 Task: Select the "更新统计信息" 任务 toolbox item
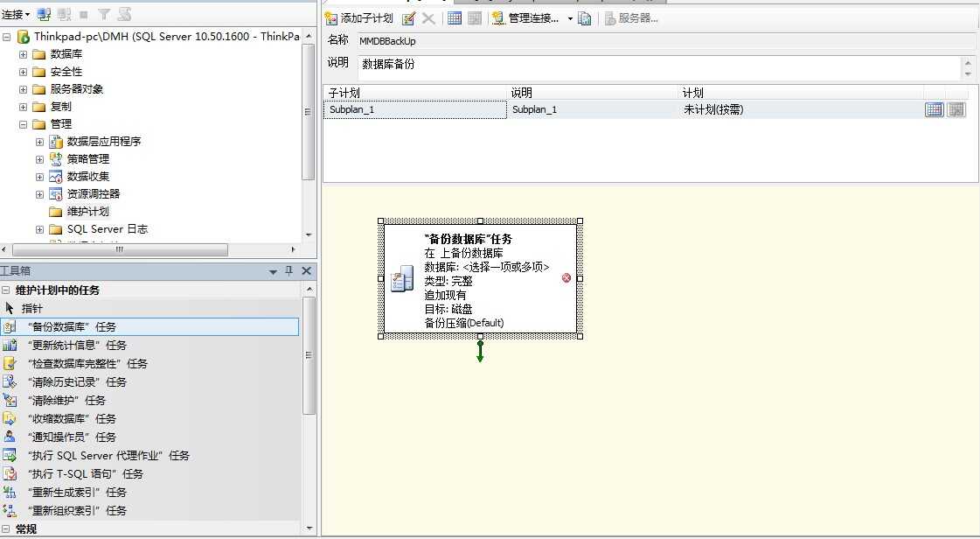tap(150, 345)
